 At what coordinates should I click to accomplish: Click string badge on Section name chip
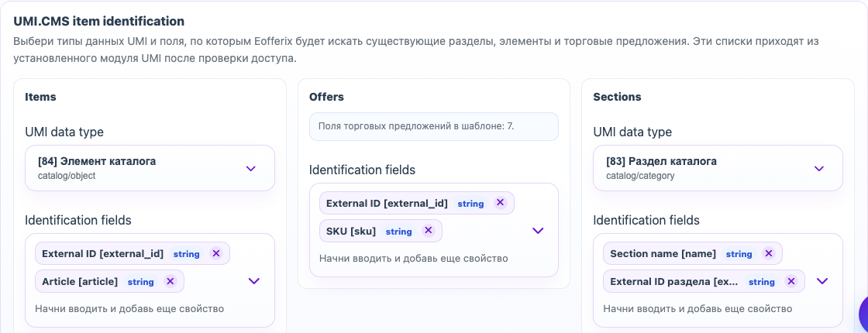coord(739,254)
